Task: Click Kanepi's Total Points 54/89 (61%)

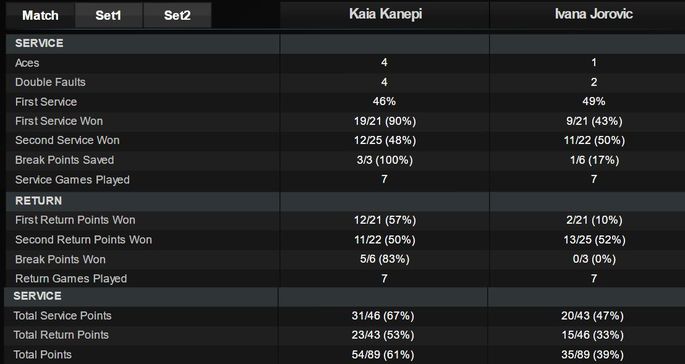Action: point(383,355)
